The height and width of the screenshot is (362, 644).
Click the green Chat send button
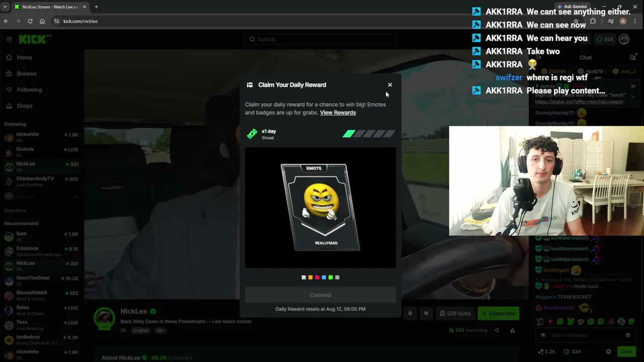click(626, 351)
